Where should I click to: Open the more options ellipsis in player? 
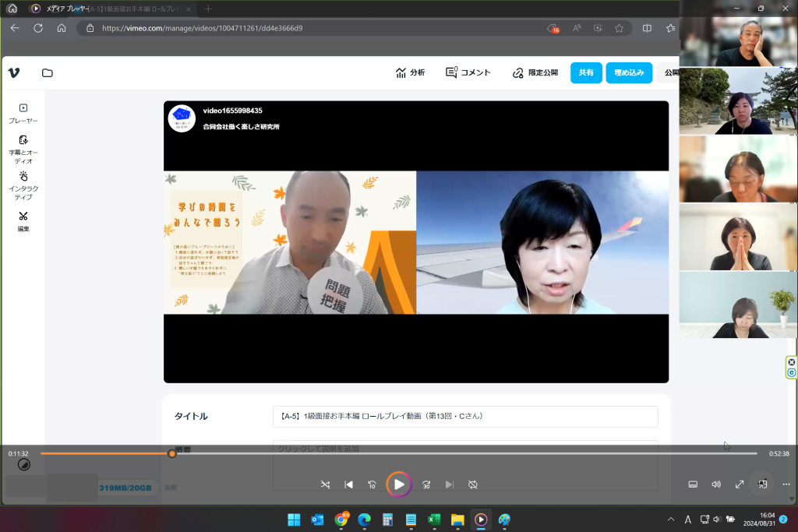786,484
